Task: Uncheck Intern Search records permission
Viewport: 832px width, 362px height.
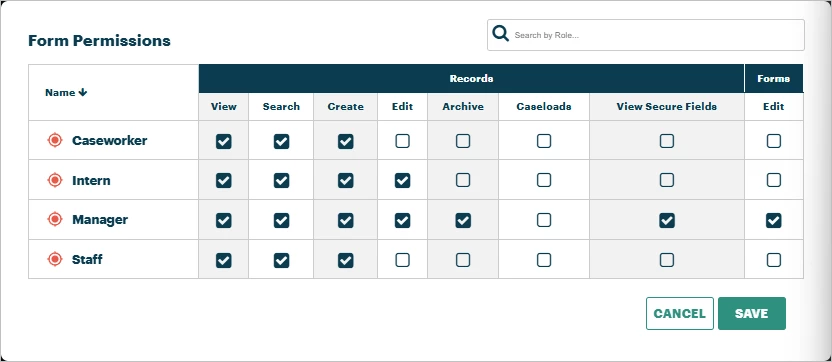Action: (281, 180)
